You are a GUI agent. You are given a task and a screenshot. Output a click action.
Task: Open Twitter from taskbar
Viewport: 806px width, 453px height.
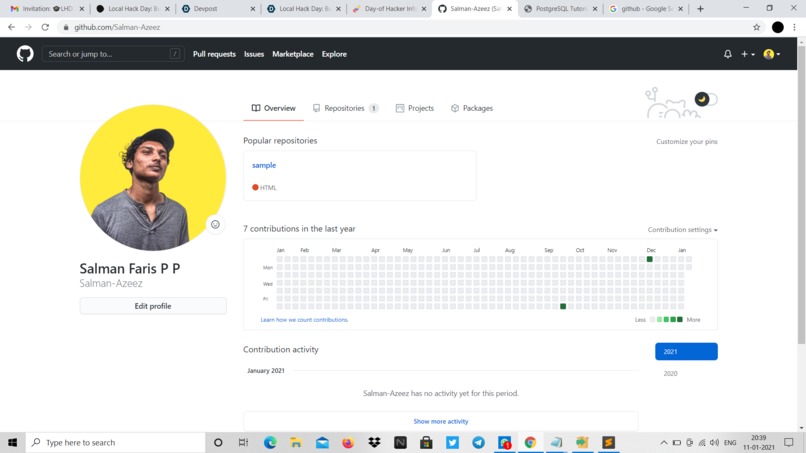pyautogui.click(x=452, y=442)
